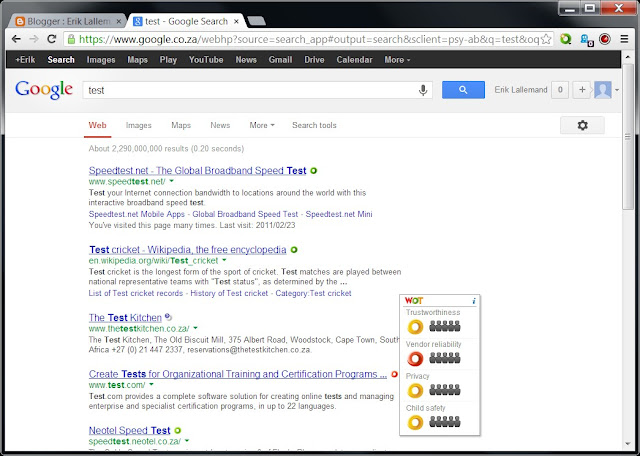640x456 pixels.
Task: Click the green WOT rating next to Speedtest.net
Action: [313, 171]
